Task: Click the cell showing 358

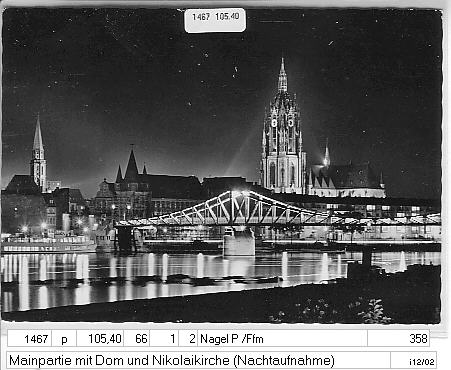Action: (x=399, y=339)
